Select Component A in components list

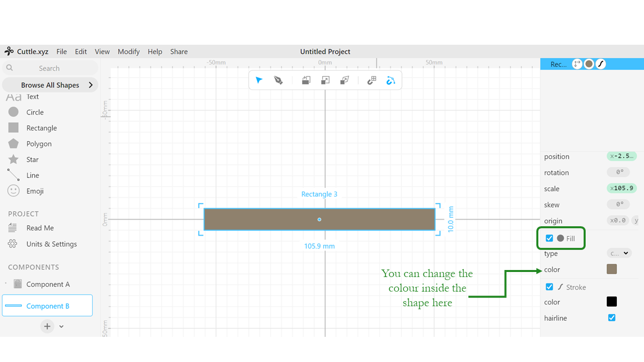[x=47, y=284]
